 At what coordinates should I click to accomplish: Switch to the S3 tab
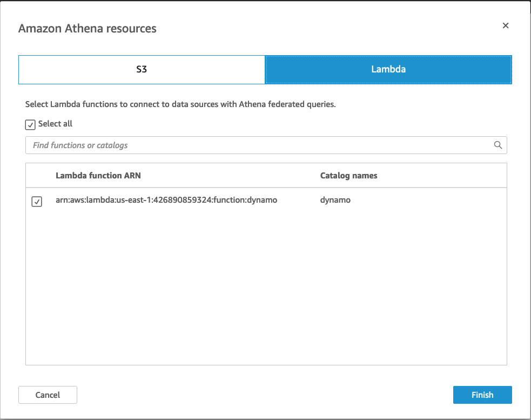pos(142,70)
